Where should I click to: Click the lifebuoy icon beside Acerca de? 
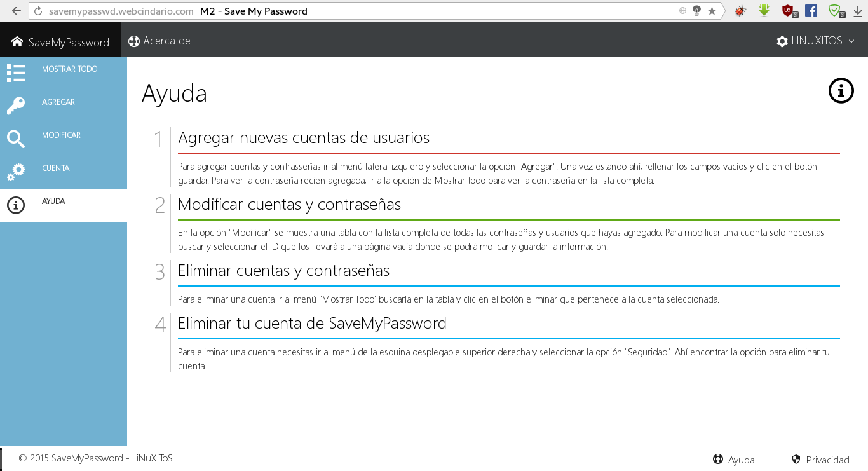click(x=133, y=41)
